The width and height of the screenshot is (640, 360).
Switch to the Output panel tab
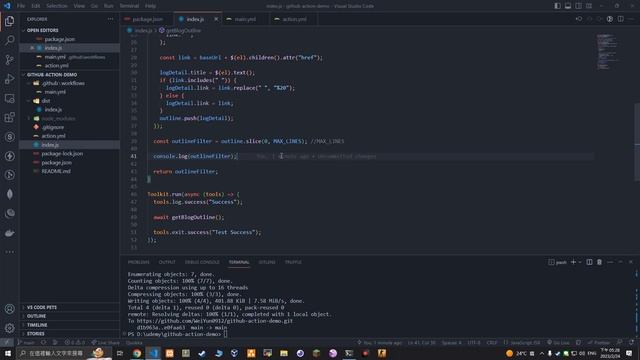167,262
